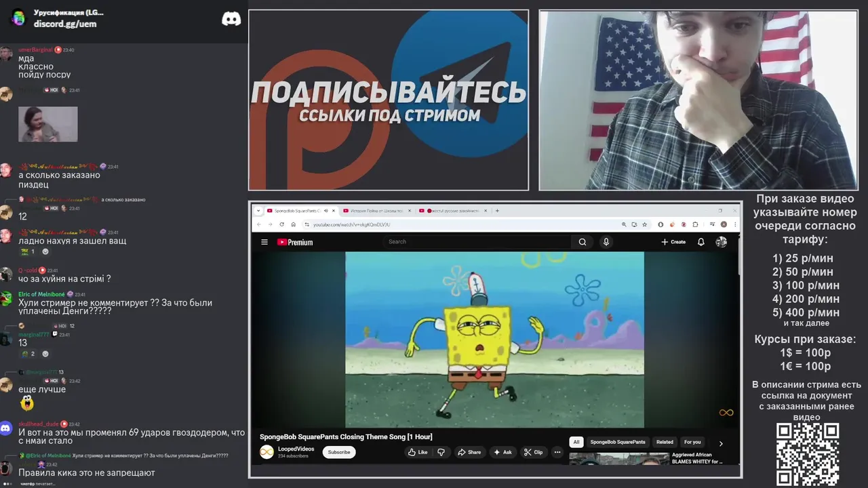Click username skullhead_dude in chat
868x488 pixels.
39,424
